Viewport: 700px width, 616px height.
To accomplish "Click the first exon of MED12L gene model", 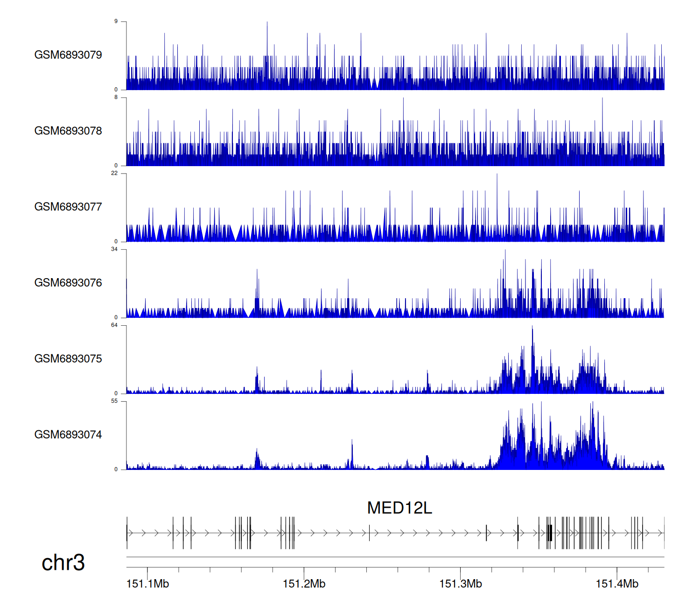I will (127, 533).
